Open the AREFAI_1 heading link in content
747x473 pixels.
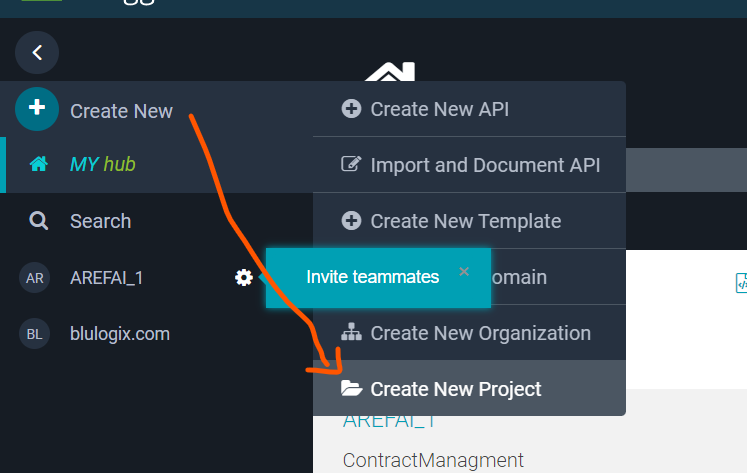389,422
